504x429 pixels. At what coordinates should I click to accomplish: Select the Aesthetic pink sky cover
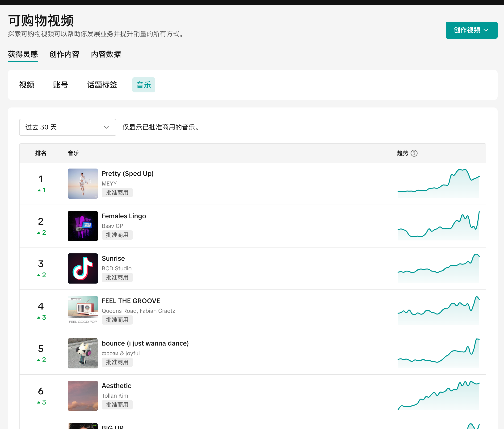click(83, 396)
